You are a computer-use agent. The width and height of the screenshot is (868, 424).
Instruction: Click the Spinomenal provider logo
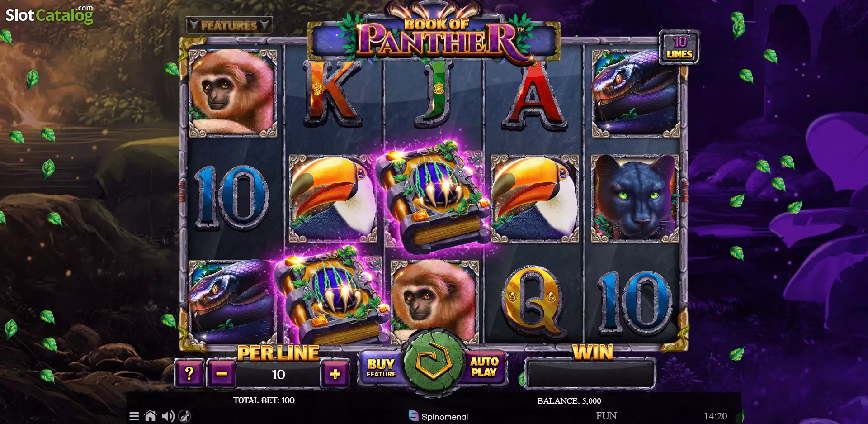pyautogui.click(x=438, y=416)
